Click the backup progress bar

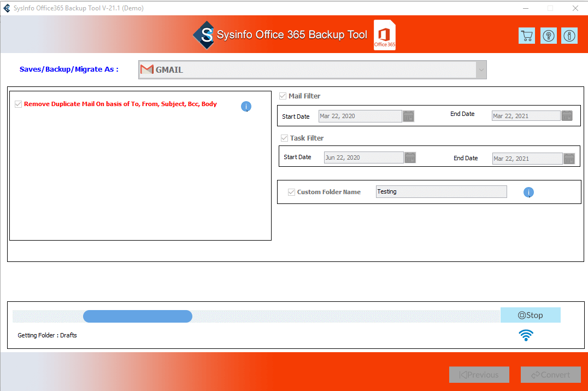(x=256, y=316)
